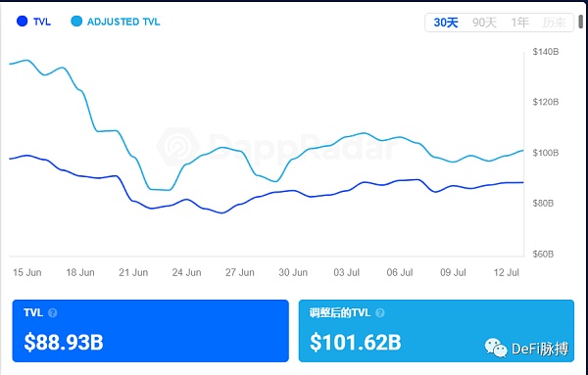Click the TVL legend label text
Screen dimensions: 588x375
point(42,22)
